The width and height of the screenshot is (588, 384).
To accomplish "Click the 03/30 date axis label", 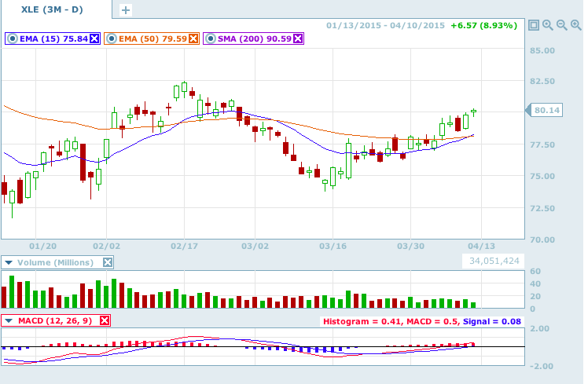I will [410, 246].
